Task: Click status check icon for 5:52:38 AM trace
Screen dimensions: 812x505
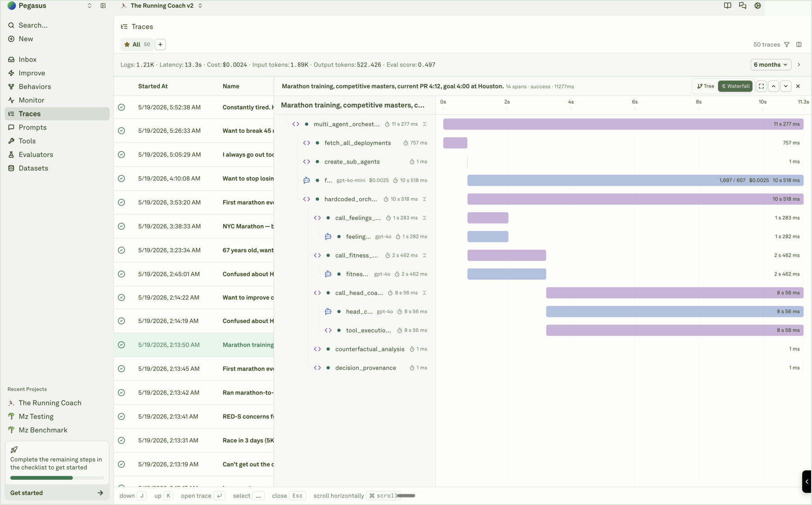Action: click(x=122, y=107)
